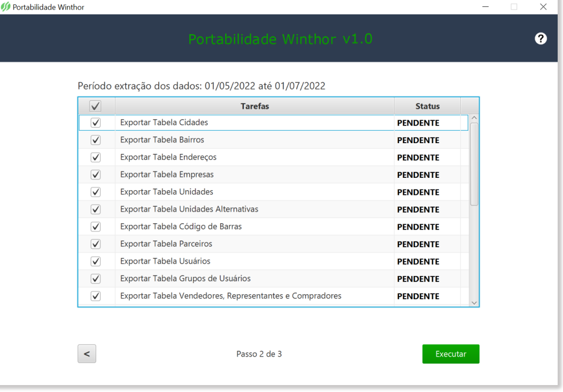Select the row text Exportar Tabela Parceiros

click(x=166, y=244)
